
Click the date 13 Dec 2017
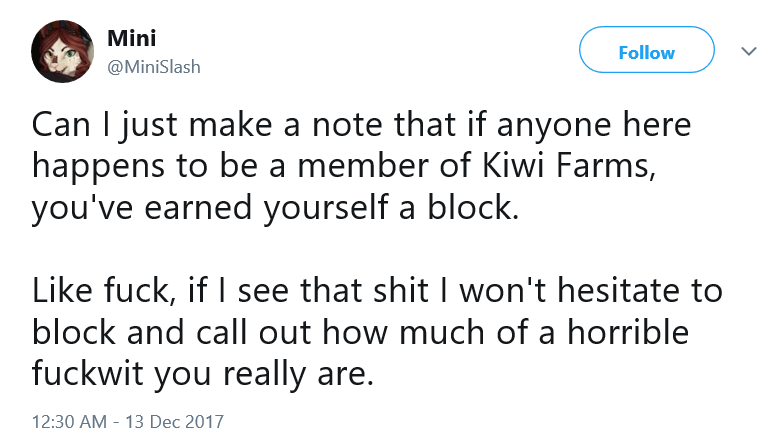coord(174,422)
